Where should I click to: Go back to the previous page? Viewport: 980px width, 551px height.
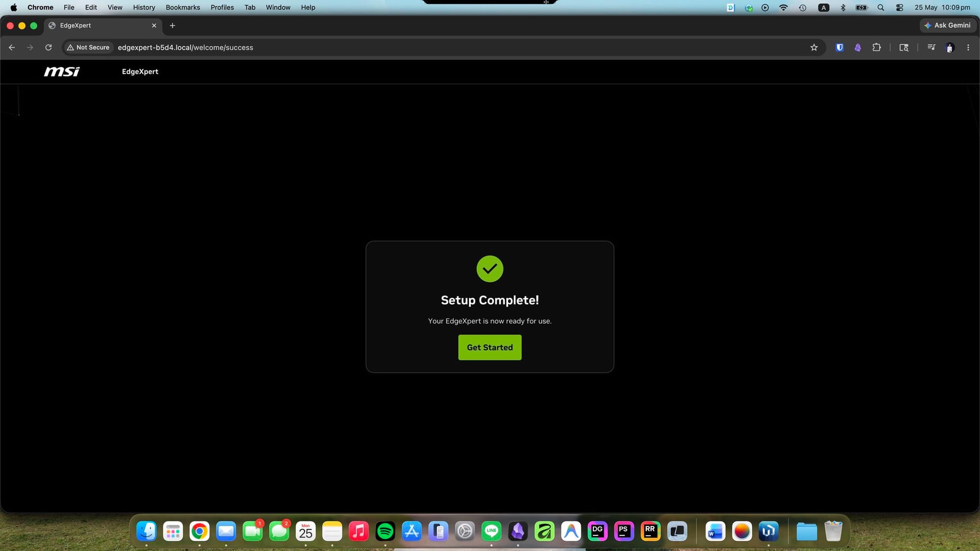coord(12,48)
